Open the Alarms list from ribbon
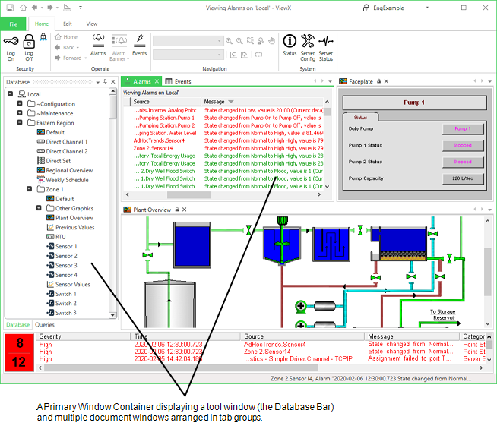The width and height of the screenshot is (497, 448). point(98,41)
